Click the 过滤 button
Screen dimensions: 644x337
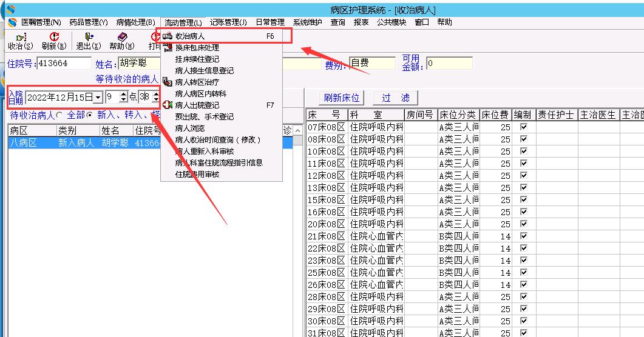[395, 98]
